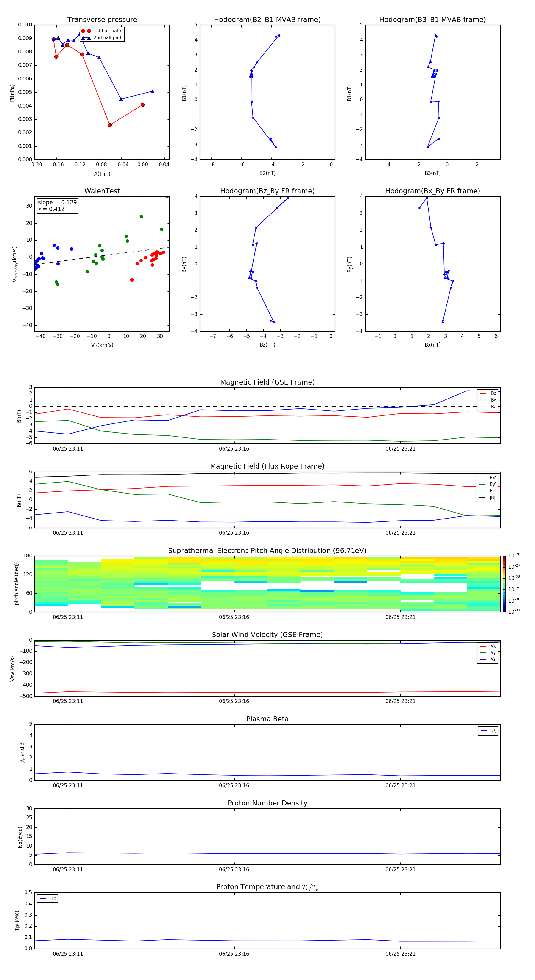Click the "By" entry in GSE legend

[x=488, y=400]
